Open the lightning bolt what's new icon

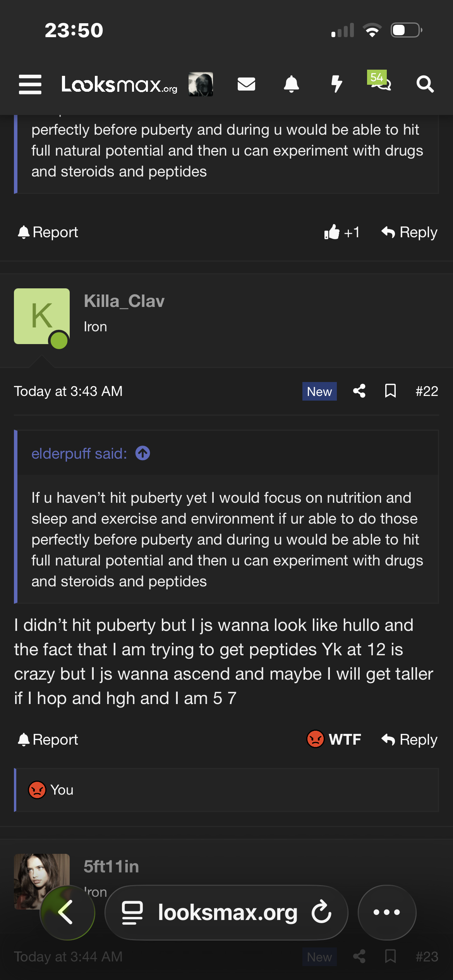tap(337, 84)
